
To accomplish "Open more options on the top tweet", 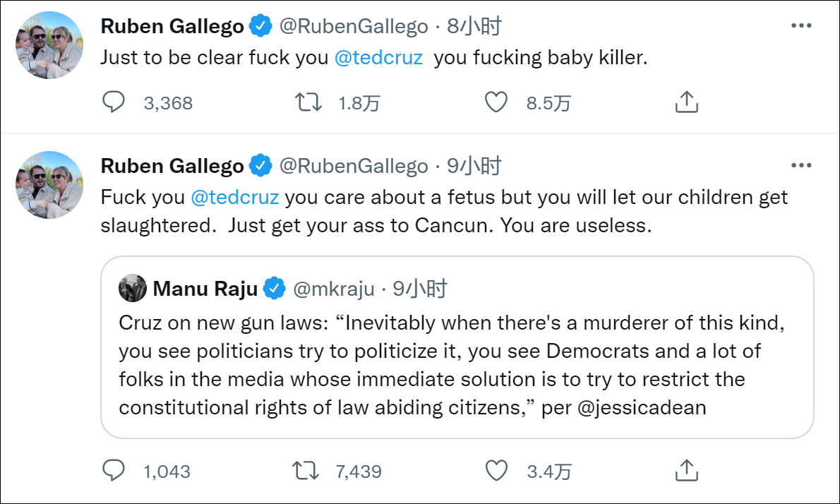I will (801, 26).
